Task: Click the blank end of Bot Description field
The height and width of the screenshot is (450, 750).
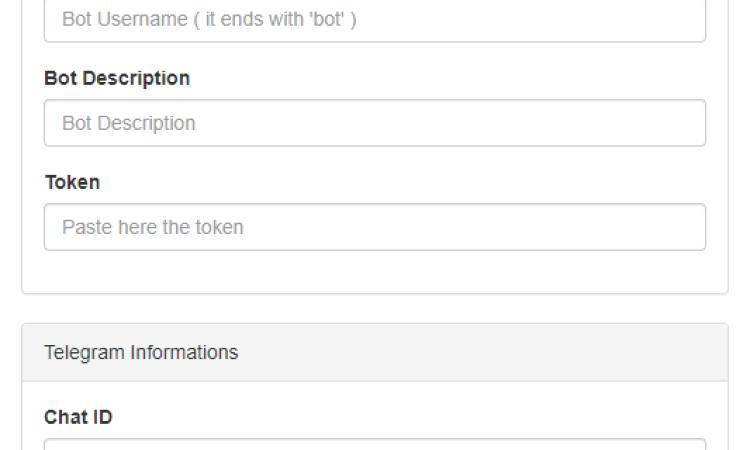Action: [600, 123]
